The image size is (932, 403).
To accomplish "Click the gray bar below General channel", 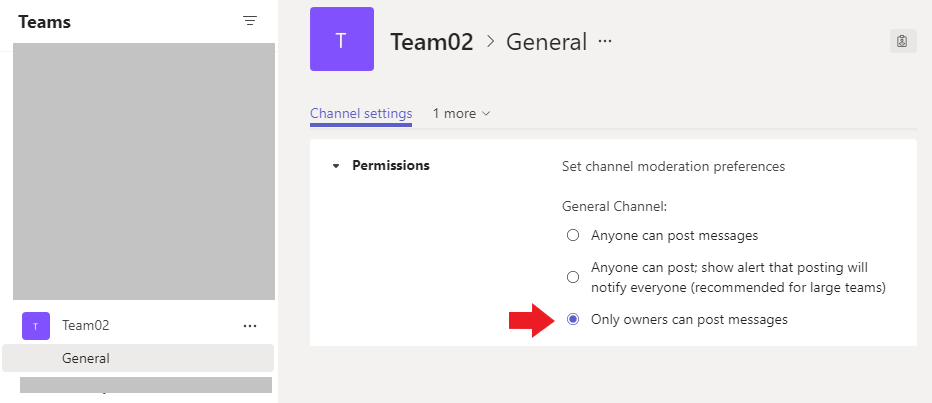I will click(146, 385).
